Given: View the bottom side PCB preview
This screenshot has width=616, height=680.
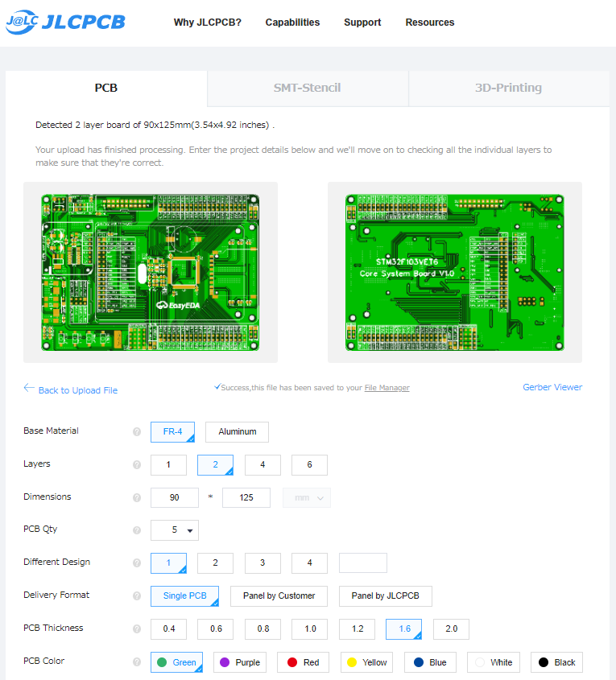Looking at the screenshot, I should point(455,272).
